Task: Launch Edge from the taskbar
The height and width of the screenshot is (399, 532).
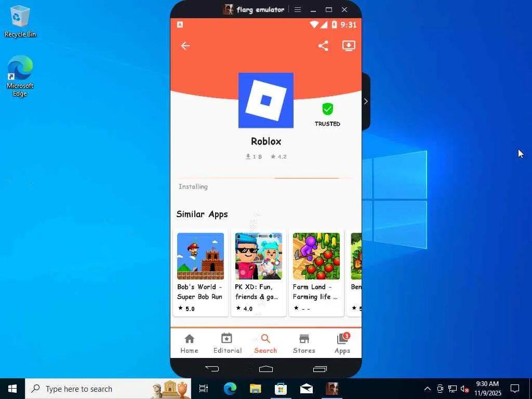Action: (230, 389)
